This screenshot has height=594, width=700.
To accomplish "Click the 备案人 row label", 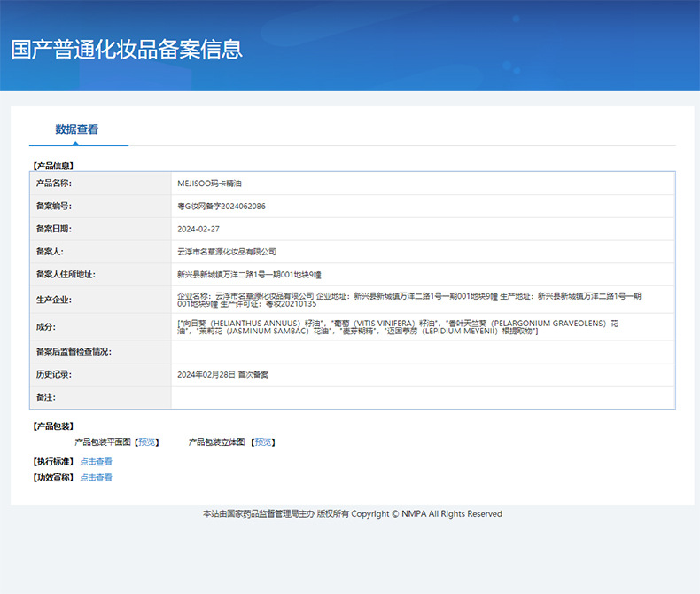I will [x=50, y=252].
